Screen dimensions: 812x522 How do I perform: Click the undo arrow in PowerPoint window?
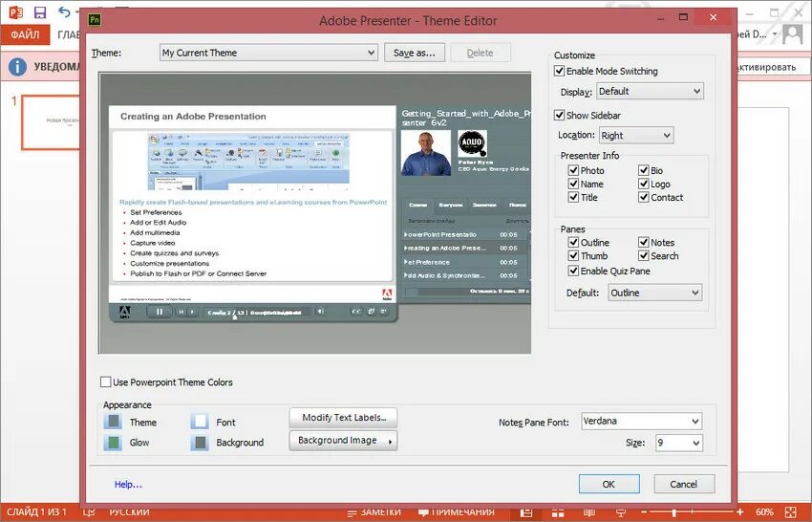click(64, 11)
